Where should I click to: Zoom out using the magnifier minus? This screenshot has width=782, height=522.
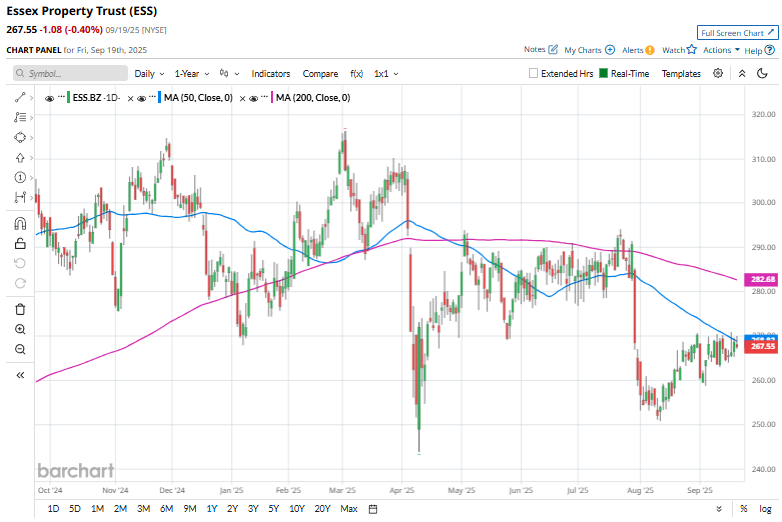(20, 349)
